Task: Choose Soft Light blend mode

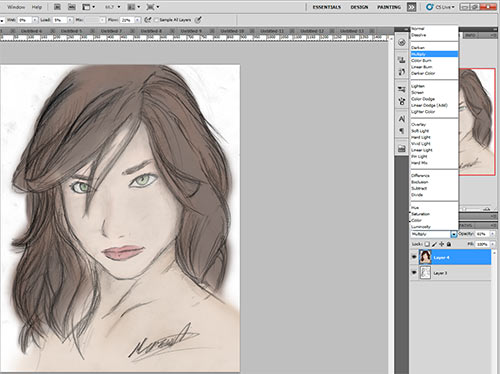Action: tap(434, 131)
